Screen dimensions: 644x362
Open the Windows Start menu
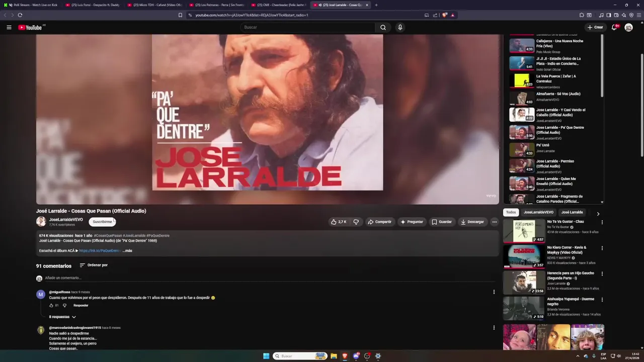pos(266,356)
